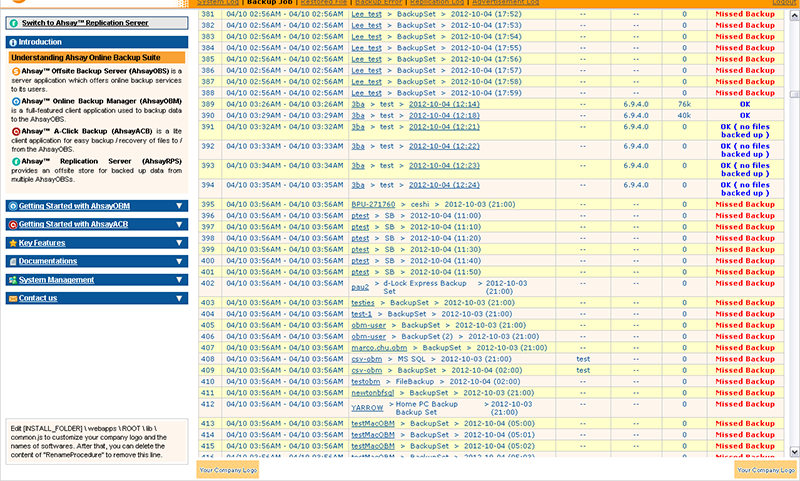Click the System Management icon
The height and width of the screenshot is (481, 800).
pyautogui.click(x=13, y=280)
